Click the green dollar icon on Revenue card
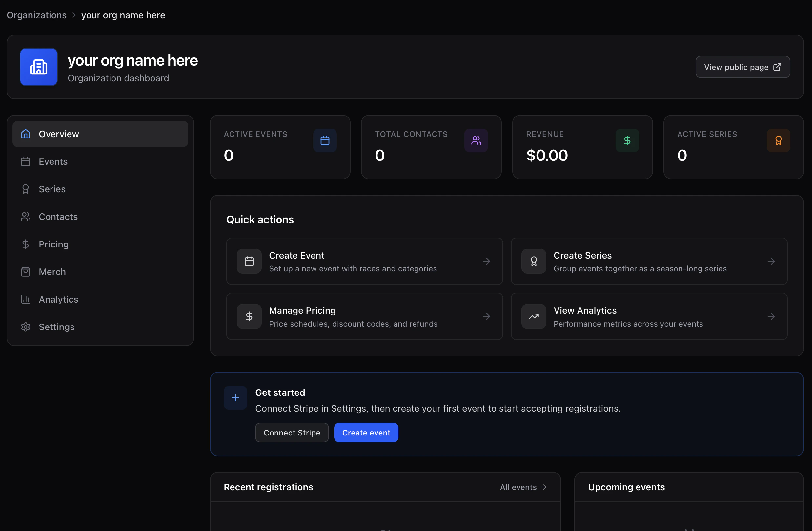Viewport: 812px width, 531px height. tap(627, 140)
